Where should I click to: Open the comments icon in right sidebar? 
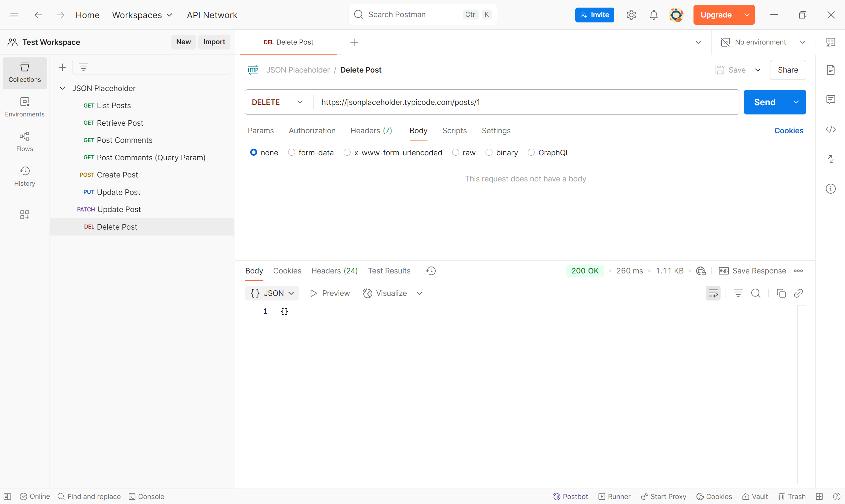click(831, 100)
